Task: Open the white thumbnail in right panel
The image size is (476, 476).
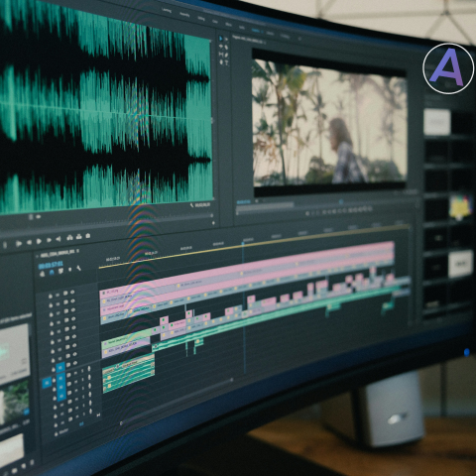Action: (x=437, y=122)
